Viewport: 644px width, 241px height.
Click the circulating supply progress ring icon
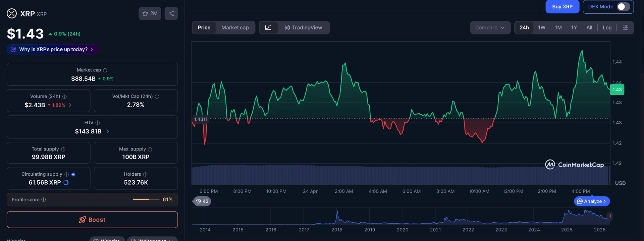click(x=66, y=182)
